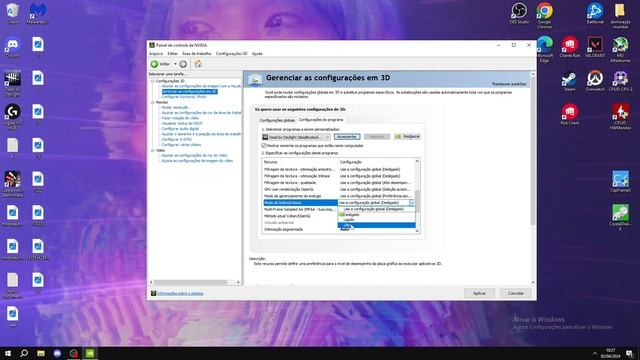Open Discord from the desktop shortcut
Viewport: 640px width, 360px height.
tap(13, 46)
